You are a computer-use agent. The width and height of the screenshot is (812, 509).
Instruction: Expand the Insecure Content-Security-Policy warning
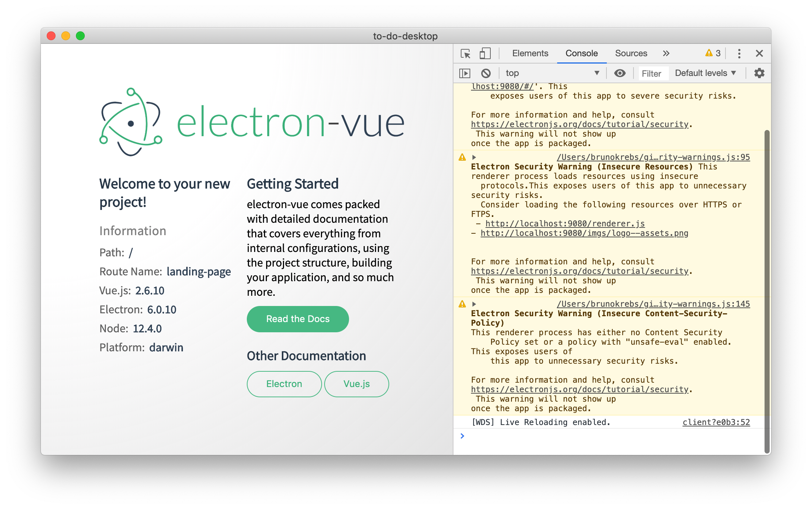[474, 304]
